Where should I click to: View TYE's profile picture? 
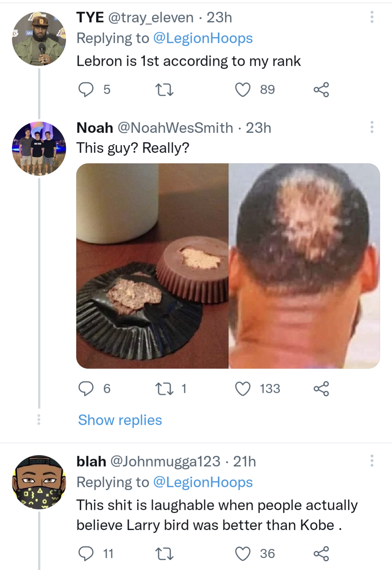click(x=39, y=39)
